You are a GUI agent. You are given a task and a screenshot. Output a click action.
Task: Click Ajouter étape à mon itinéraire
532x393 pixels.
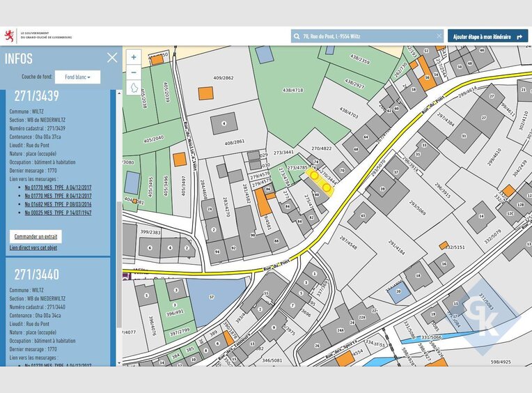[481, 36]
